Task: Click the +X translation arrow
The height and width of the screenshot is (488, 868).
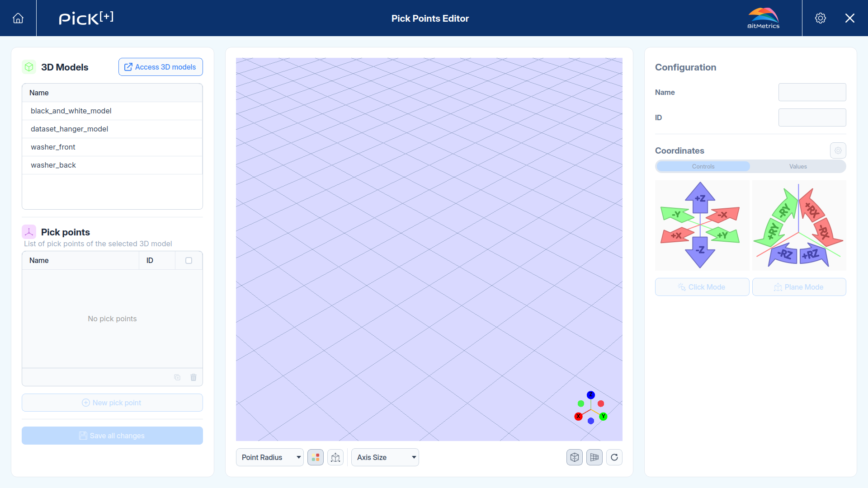Action: 677,235
